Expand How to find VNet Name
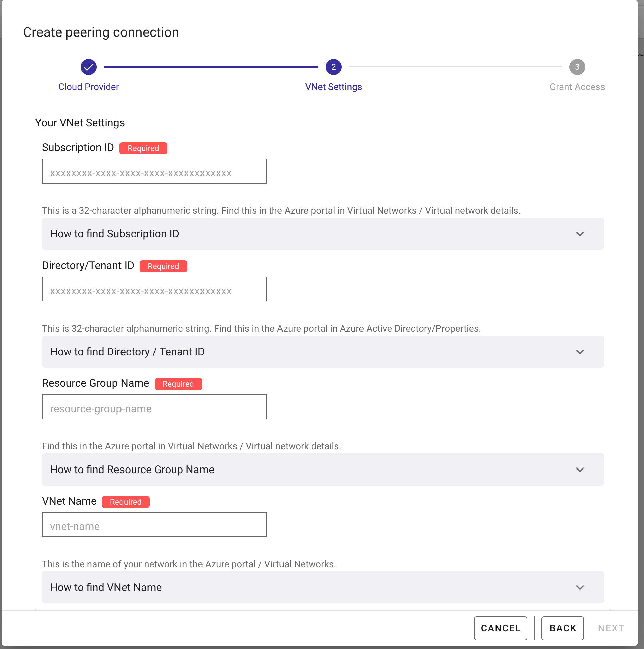 click(x=322, y=587)
